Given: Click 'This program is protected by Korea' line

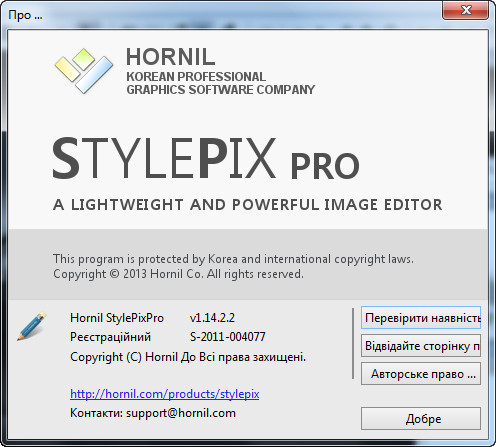Looking at the screenshot, I should tap(233, 259).
